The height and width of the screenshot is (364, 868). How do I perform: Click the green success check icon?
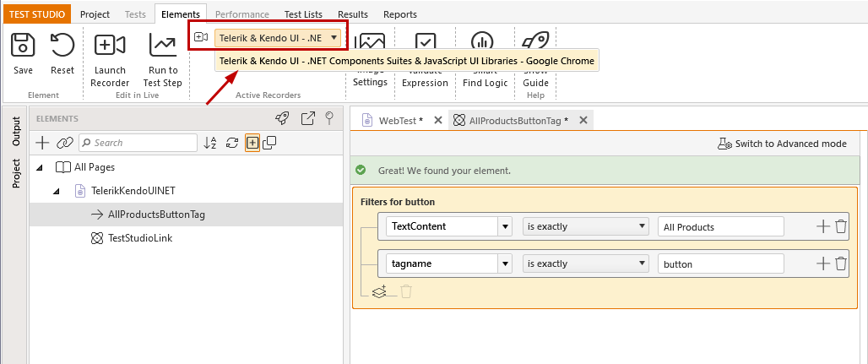tap(361, 170)
